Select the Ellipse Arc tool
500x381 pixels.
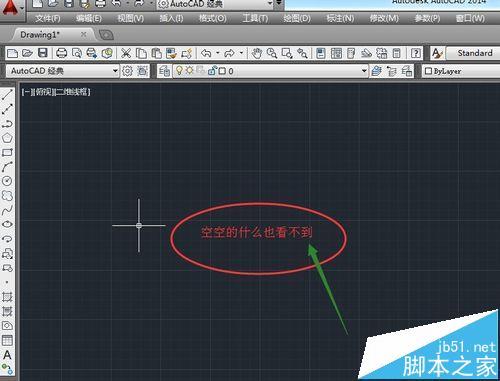(7, 239)
